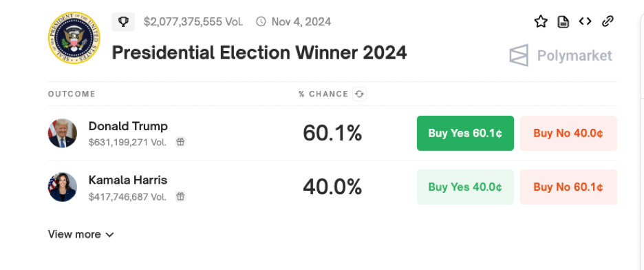
Task: Click gift icon under Kamala Harris
Action: [180, 196]
